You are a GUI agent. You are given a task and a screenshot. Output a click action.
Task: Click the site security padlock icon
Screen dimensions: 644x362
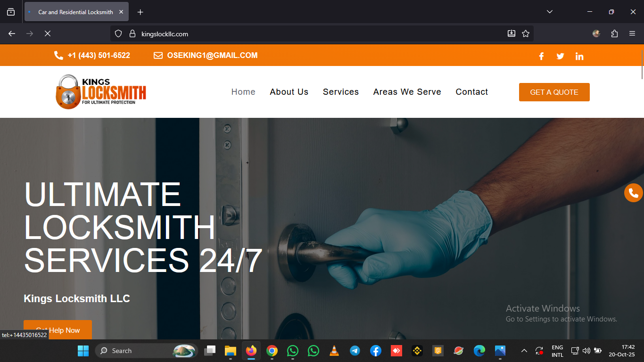pyautogui.click(x=132, y=33)
